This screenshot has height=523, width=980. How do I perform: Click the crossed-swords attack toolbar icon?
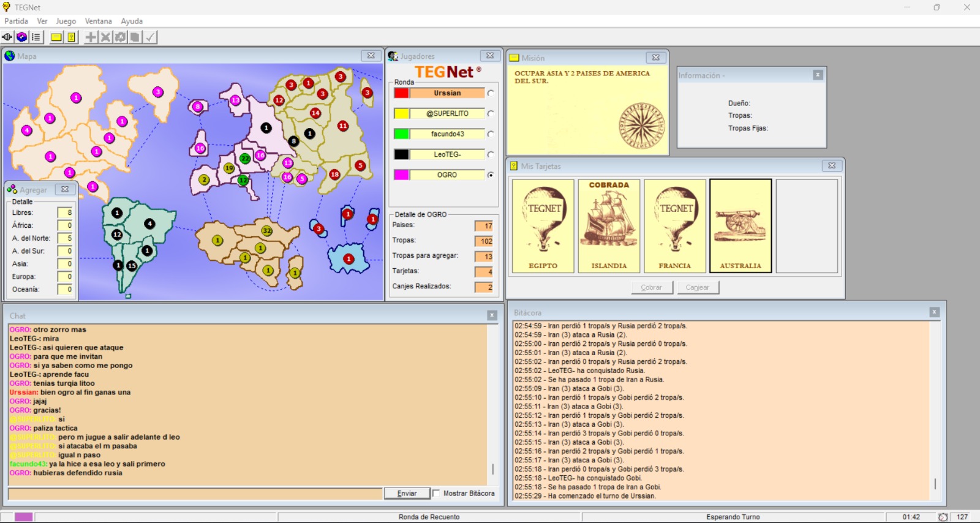click(x=105, y=37)
